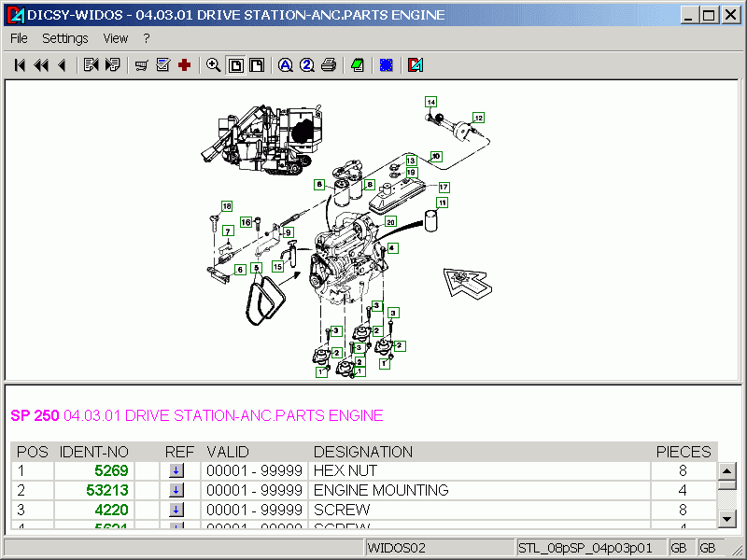
Task: Click the previous list page icon
Action: (91, 64)
